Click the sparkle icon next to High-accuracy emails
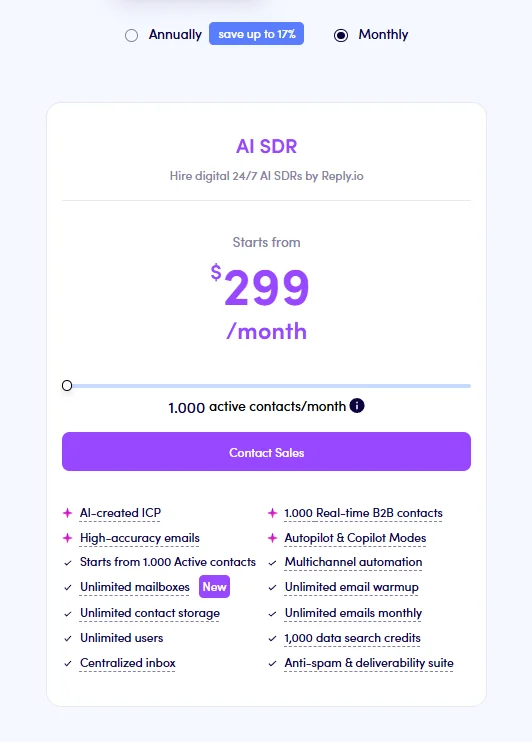 (68, 538)
